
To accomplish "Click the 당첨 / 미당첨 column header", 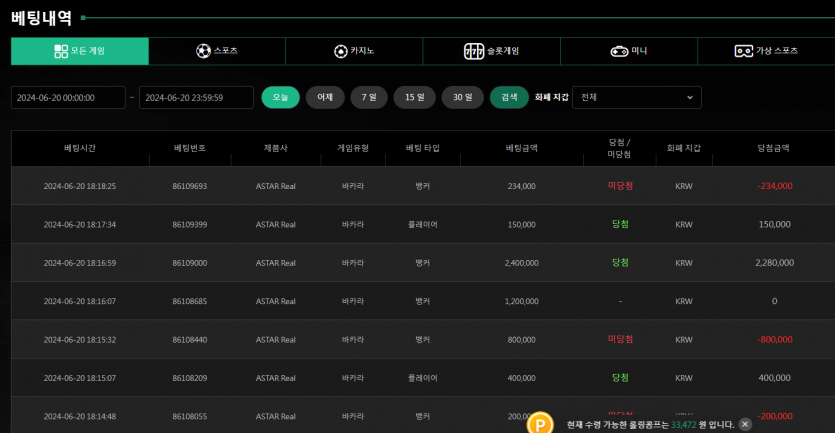I will pos(619,148).
